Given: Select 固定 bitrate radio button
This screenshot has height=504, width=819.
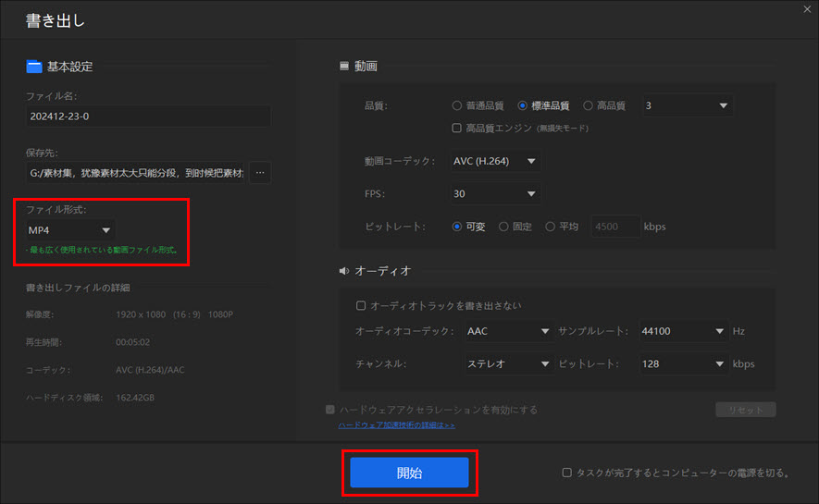Looking at the screenshot, I should pos(504,227).
